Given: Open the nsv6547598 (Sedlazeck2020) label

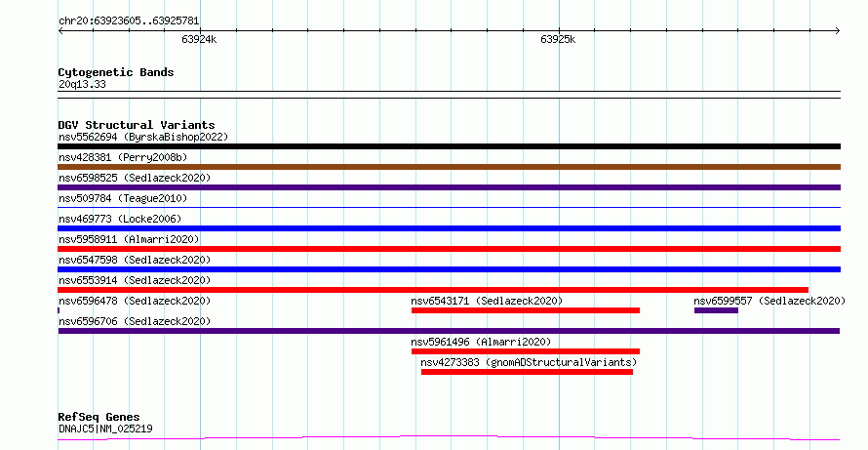Looking at the screenshot, I should click(x=135, y=260).
